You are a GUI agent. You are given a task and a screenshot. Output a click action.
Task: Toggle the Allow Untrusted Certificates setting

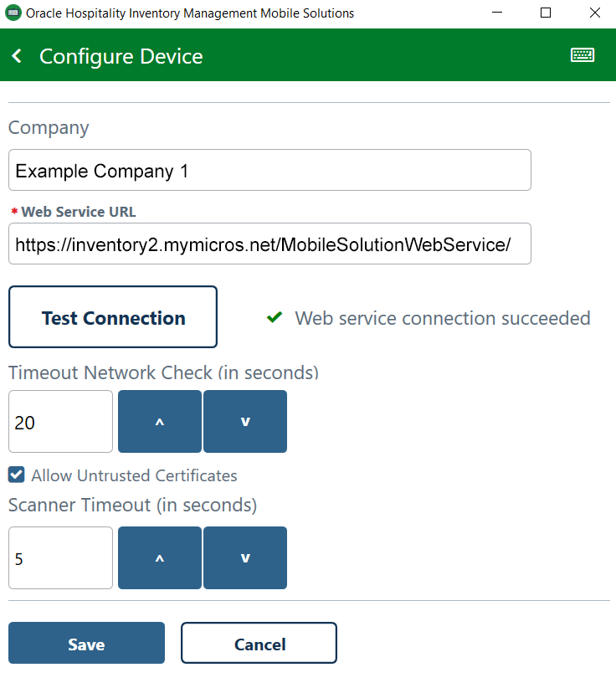click(x=16, y=475)
